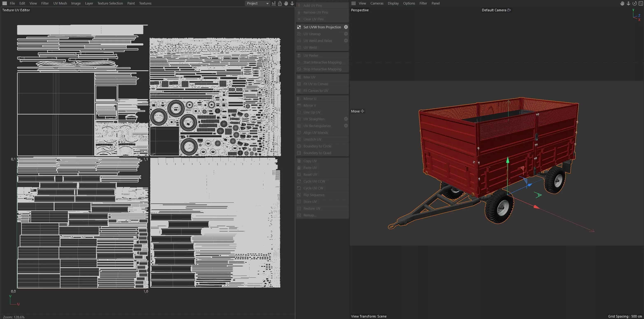The width and height of the screenshot is (644, 319).
Task: Open the Textures menu
Action: tap(145, 3)
